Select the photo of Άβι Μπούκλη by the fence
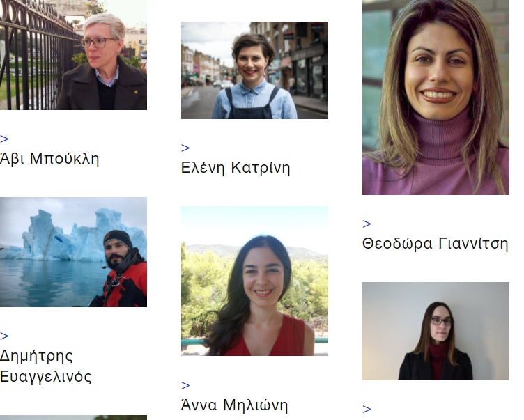524x420 pixels. coord(73,55)
